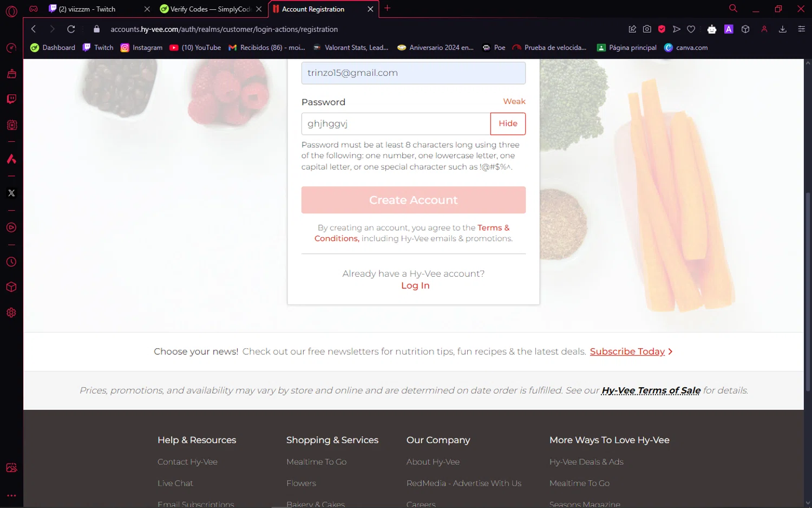This screenshot has height=508, width=812.
Task: Open Página principal bookmark
Action: (x=627, y=48)
